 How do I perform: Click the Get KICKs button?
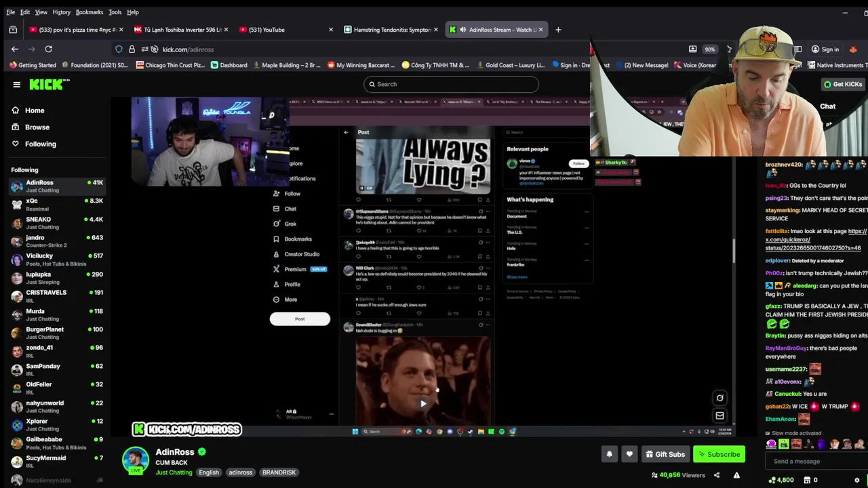point(843,84)
